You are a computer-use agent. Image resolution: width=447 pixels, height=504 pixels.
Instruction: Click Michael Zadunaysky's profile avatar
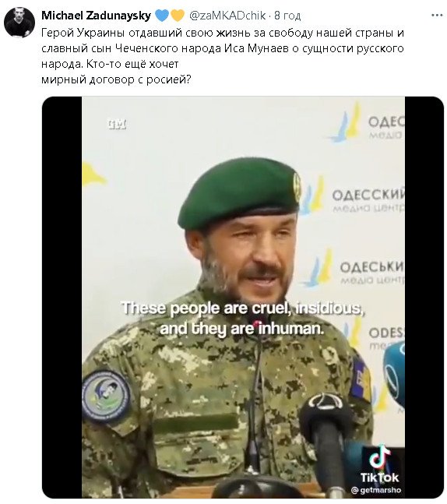19,23
